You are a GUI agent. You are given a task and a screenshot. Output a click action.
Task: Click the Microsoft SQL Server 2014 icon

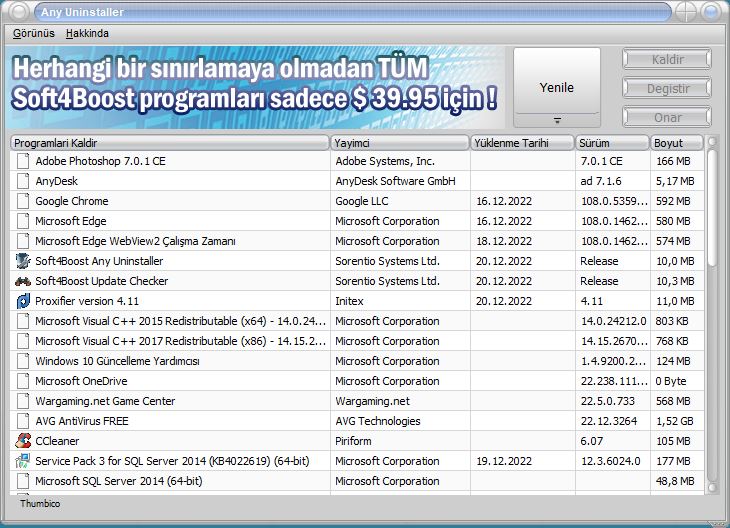tap(23, 481)
